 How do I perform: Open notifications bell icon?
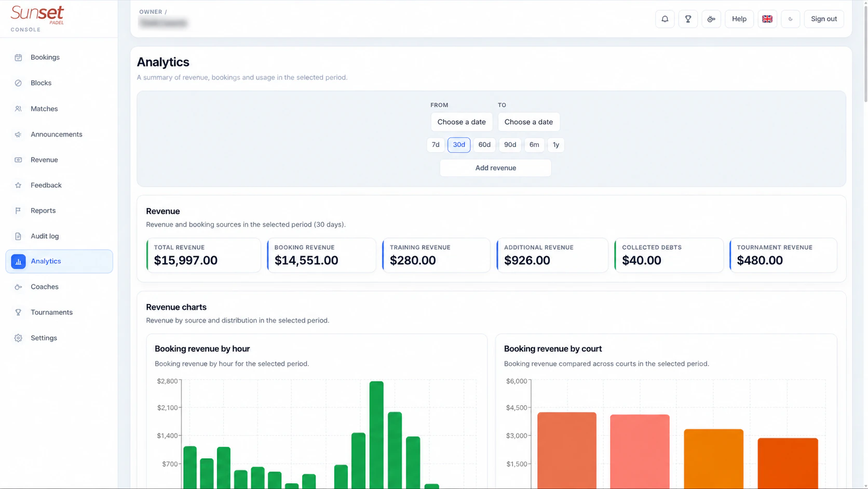pyautogui.click(x=664, y=19)
